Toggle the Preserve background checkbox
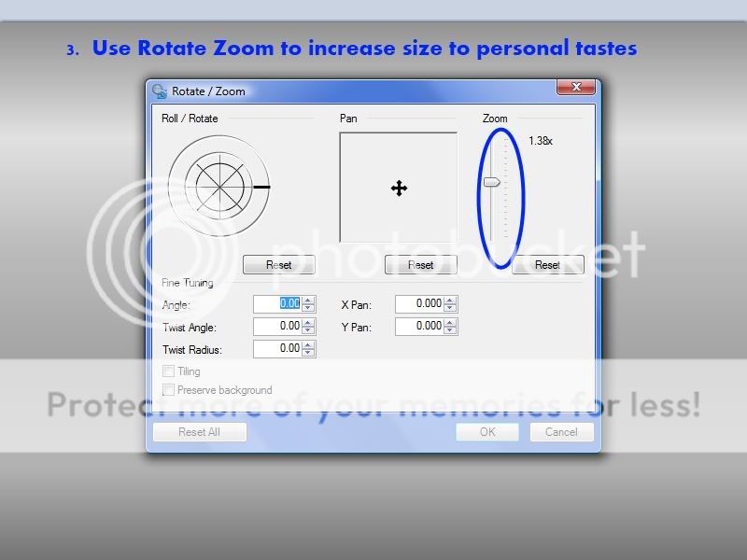Viewport: 747px width, 560px height. [169, 390]
